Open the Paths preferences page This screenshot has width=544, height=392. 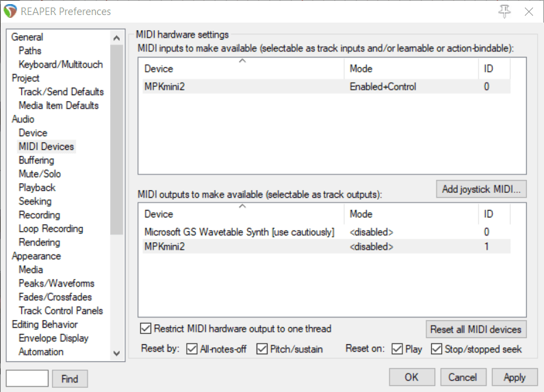[30, 51]
